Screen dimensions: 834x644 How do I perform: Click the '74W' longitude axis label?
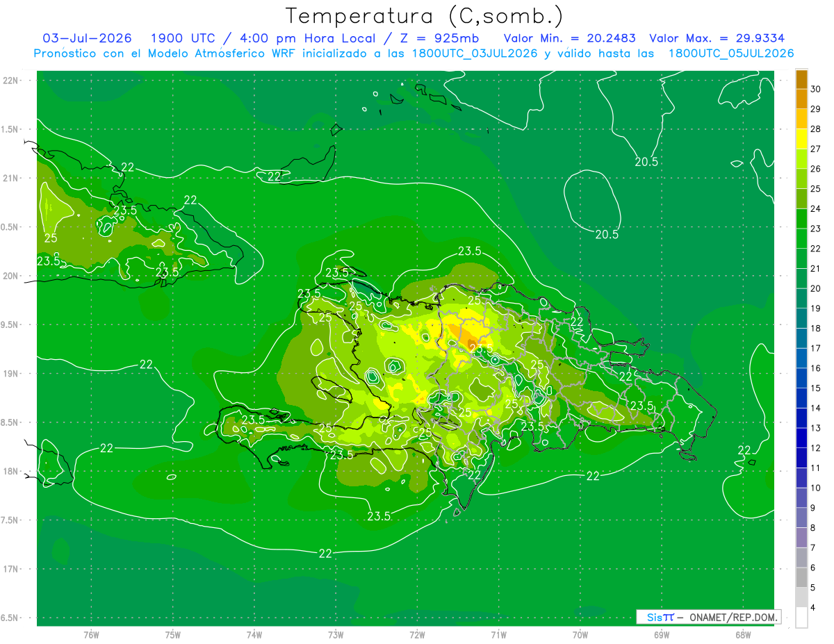point(254,635)
